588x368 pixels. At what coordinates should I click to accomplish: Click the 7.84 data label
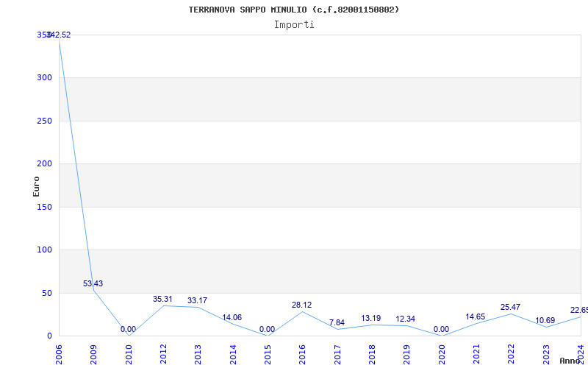point(337,322)
